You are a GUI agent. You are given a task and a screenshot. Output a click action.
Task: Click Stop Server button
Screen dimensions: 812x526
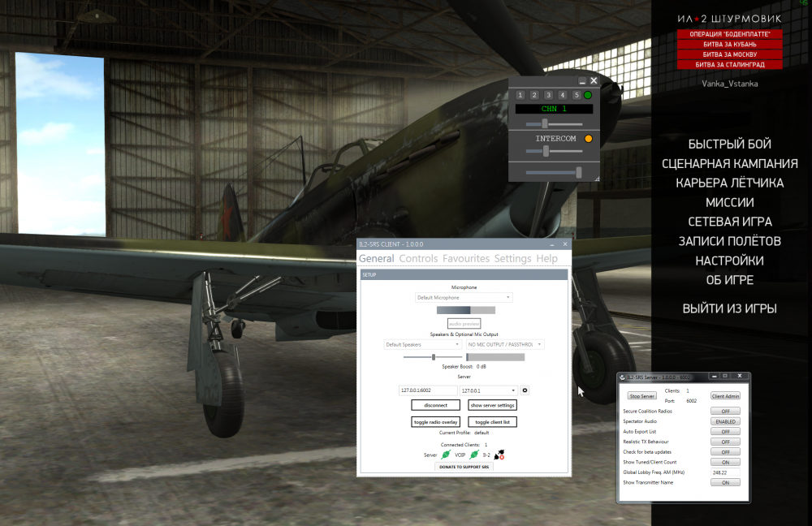tap(641, 396)
